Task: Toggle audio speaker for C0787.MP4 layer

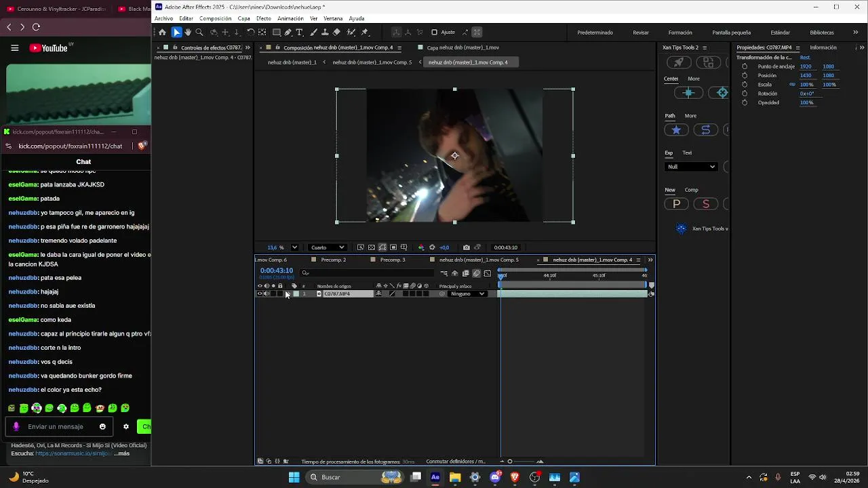Action: 267,293
